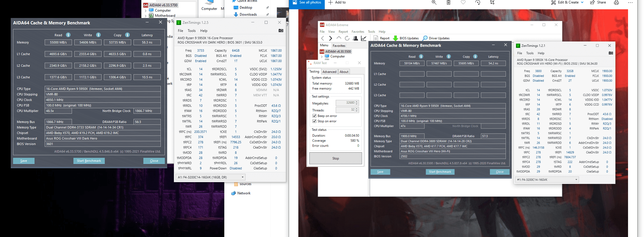Click Start Benchmark in the left benchmark window

click(x=89, y=161)
